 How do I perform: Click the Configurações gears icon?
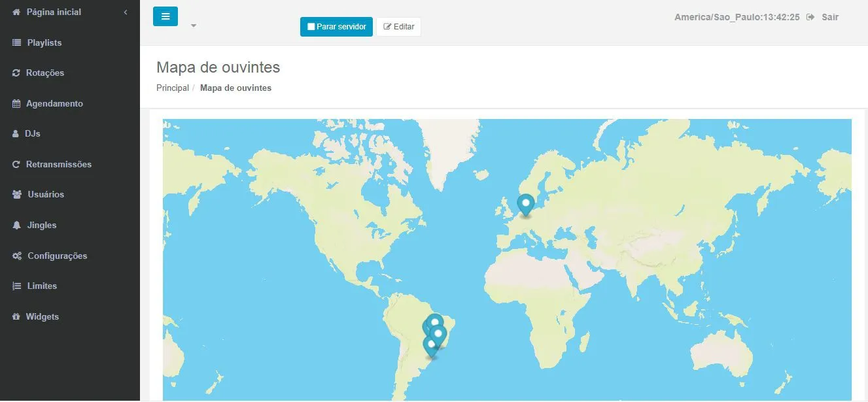pyautogui.click(x=17, y=256)
